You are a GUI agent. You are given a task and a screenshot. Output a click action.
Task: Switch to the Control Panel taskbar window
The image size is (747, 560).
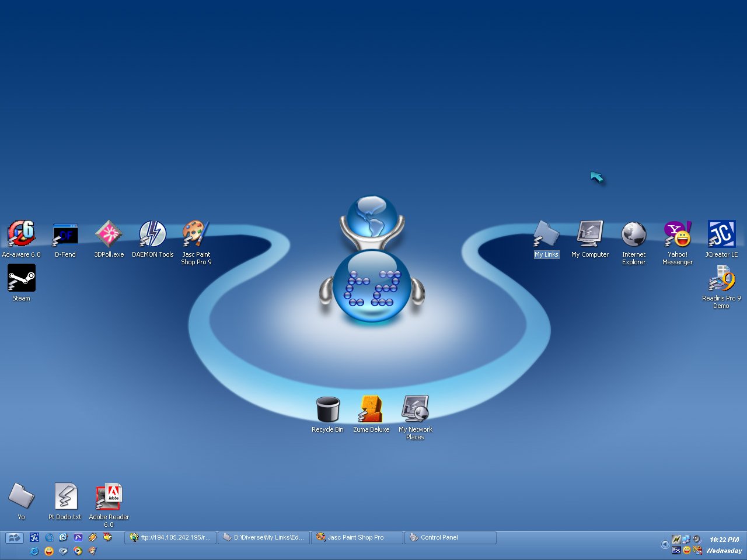[x=450, y=538]
